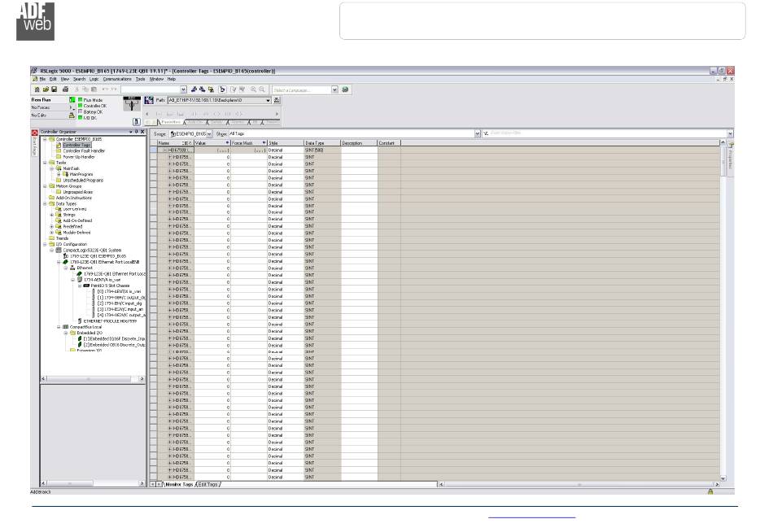Select Controller Tags in the organizer tree

[x=76, y=145]
